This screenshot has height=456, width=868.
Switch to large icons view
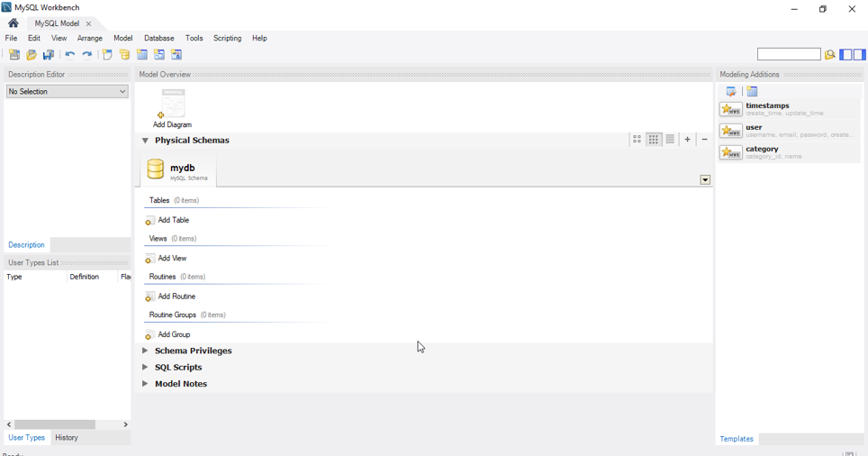[x=637, y=140]
